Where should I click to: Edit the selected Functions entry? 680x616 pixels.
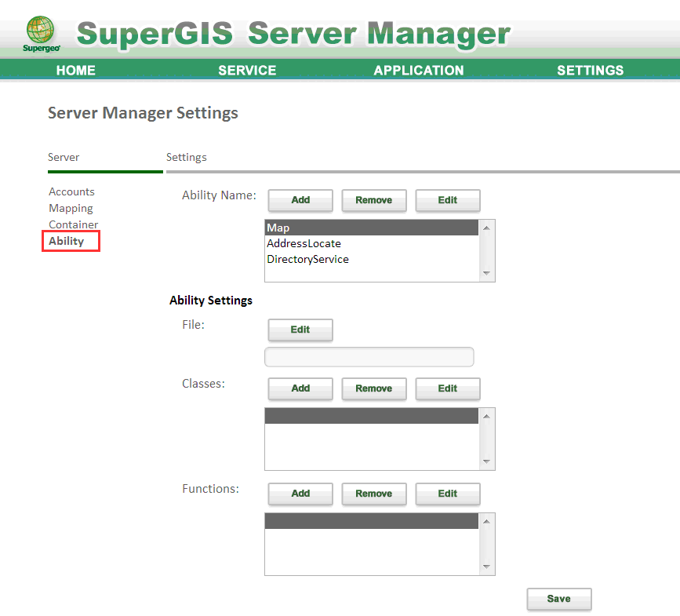[447, 494]
